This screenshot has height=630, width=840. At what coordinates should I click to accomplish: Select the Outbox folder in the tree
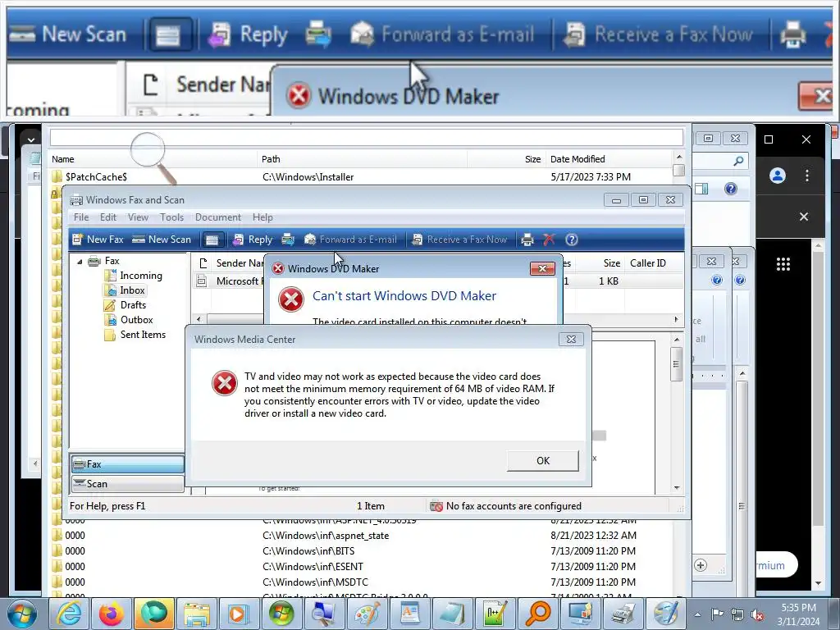tap(130, 320)
